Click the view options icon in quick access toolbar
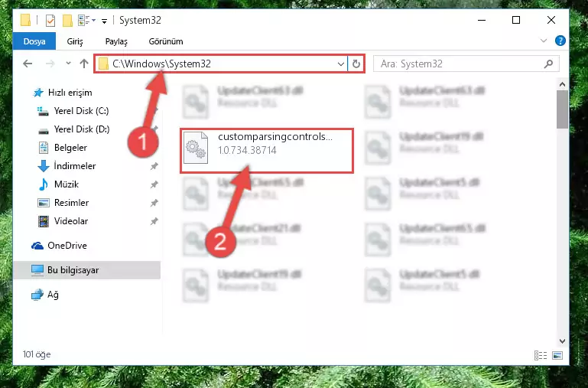 point(83,20)
